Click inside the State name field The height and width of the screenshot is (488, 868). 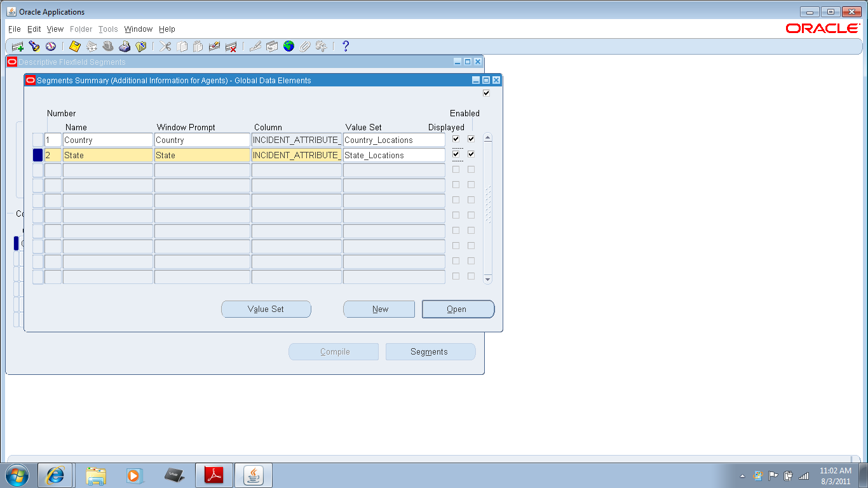[107, 154]
